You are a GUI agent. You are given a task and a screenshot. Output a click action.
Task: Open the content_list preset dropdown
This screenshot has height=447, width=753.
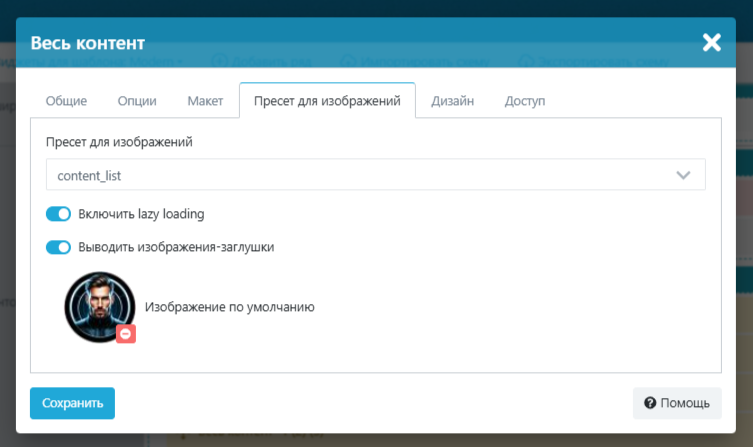pyautogui.click(x=376, y=175)
